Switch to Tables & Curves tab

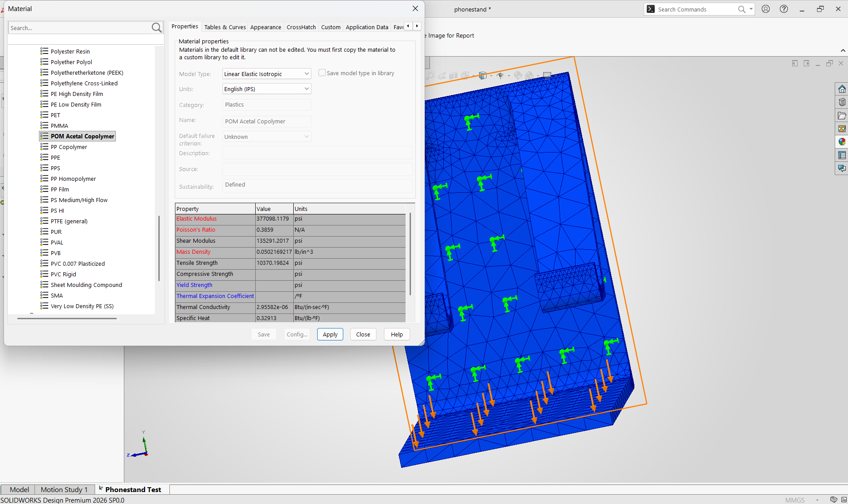pos(225,27)
